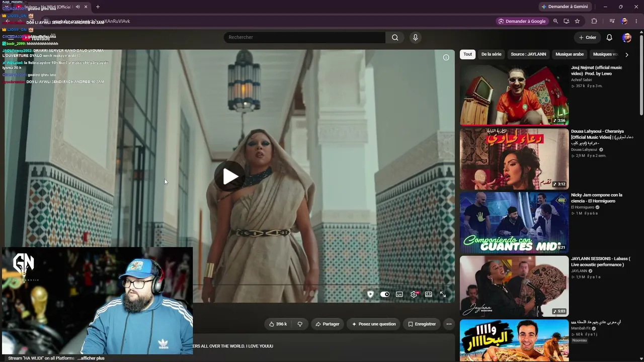Open the JAYLANN SESSIONS Labass thumbnail
The image size is (644, 362).
click(514, 286)
